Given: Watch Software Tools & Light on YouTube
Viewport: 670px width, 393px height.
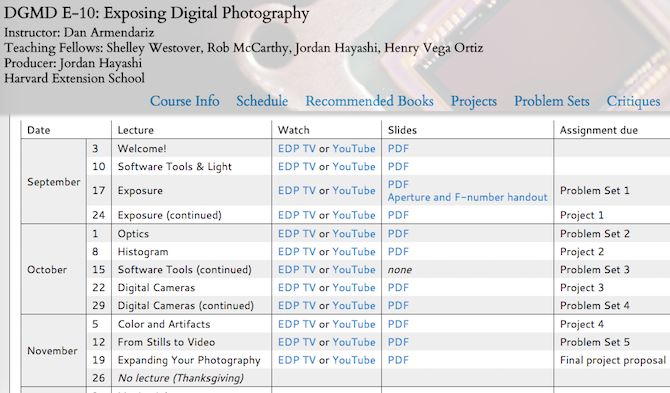Looking at the screenshot, I should click(354, 167).
